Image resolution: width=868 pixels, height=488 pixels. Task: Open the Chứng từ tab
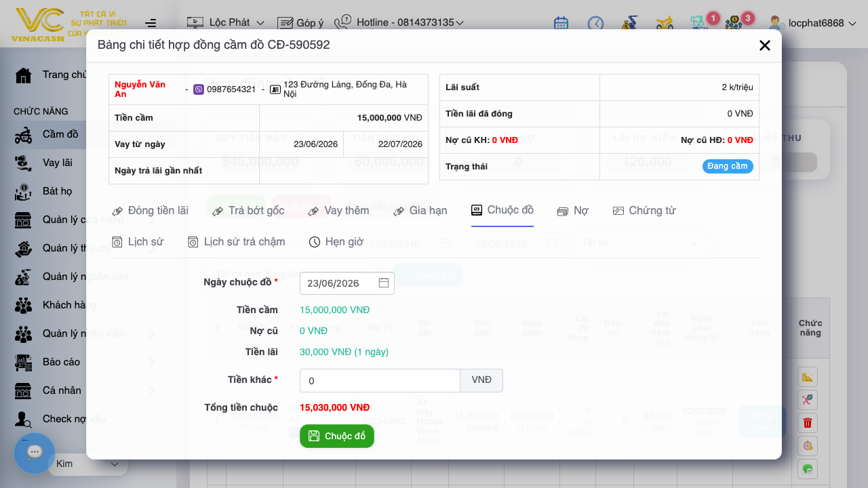pyautogui.click(x=644, y=211)
